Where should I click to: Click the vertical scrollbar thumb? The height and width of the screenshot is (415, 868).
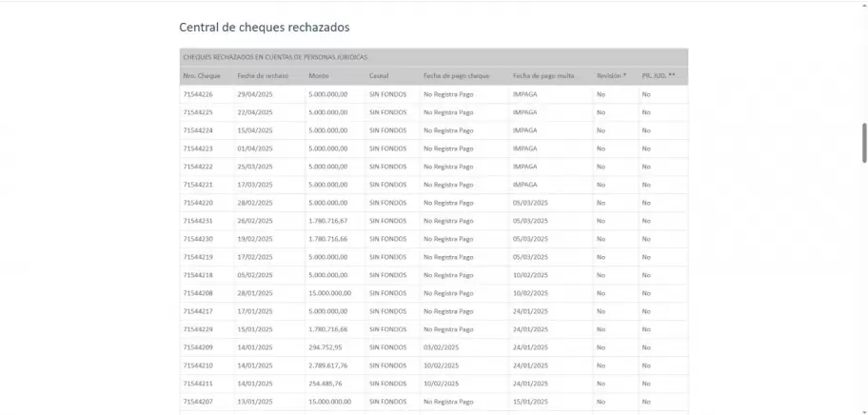(864, 143)
